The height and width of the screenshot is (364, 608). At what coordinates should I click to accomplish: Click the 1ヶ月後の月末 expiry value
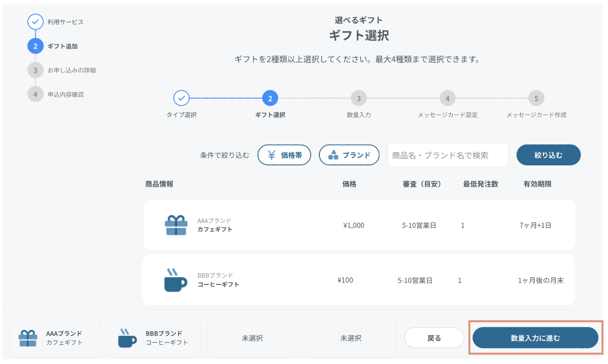(x=541, y=280)
